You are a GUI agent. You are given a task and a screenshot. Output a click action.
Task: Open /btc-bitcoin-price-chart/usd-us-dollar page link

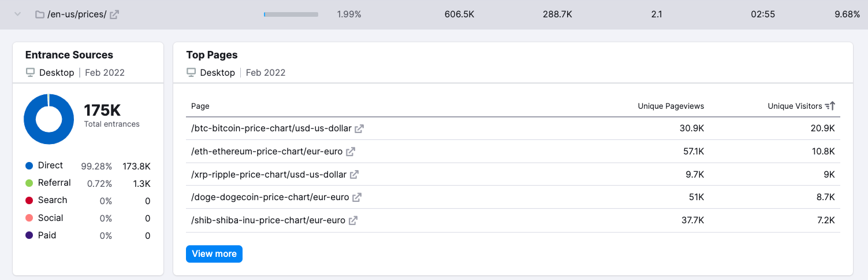271,128
